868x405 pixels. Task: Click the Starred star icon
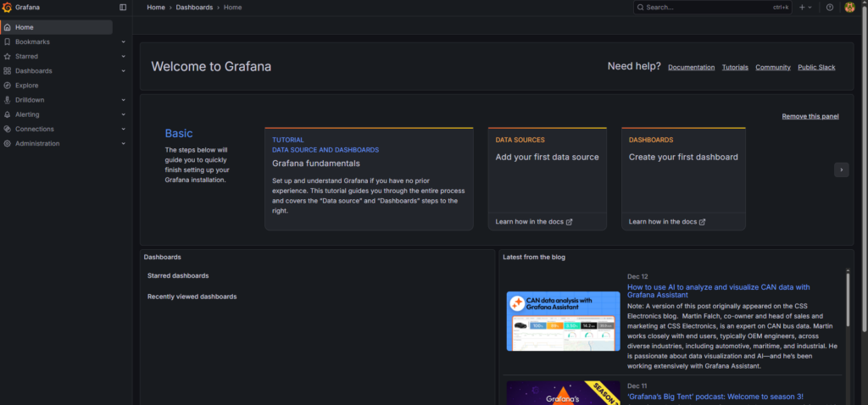tap(8, 57)
